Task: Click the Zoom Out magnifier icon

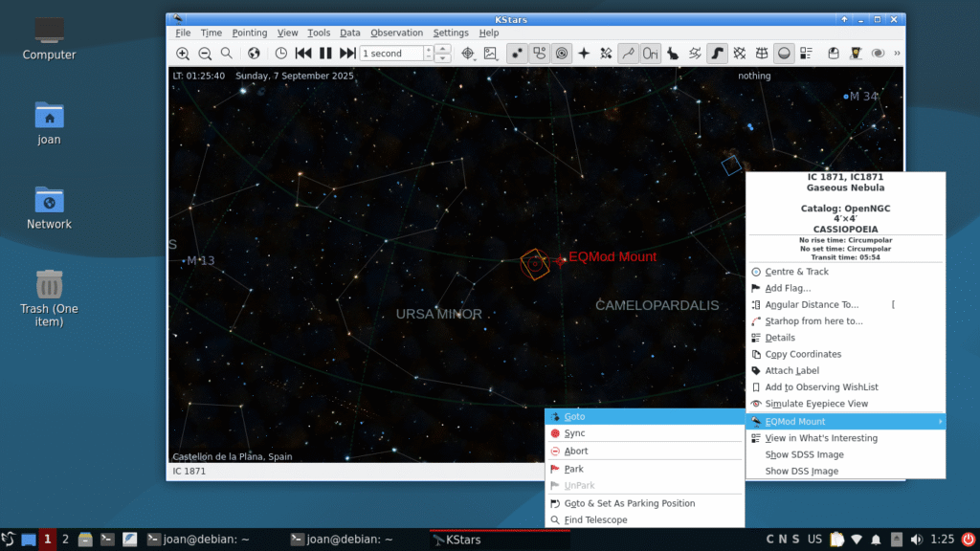Action: click(x=205, y=54)
